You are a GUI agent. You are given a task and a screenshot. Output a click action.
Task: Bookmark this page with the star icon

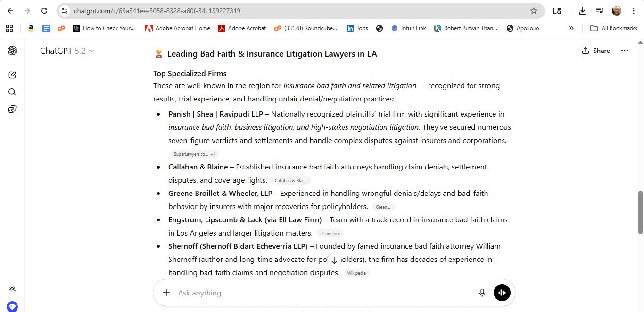(x=534, y=11)
